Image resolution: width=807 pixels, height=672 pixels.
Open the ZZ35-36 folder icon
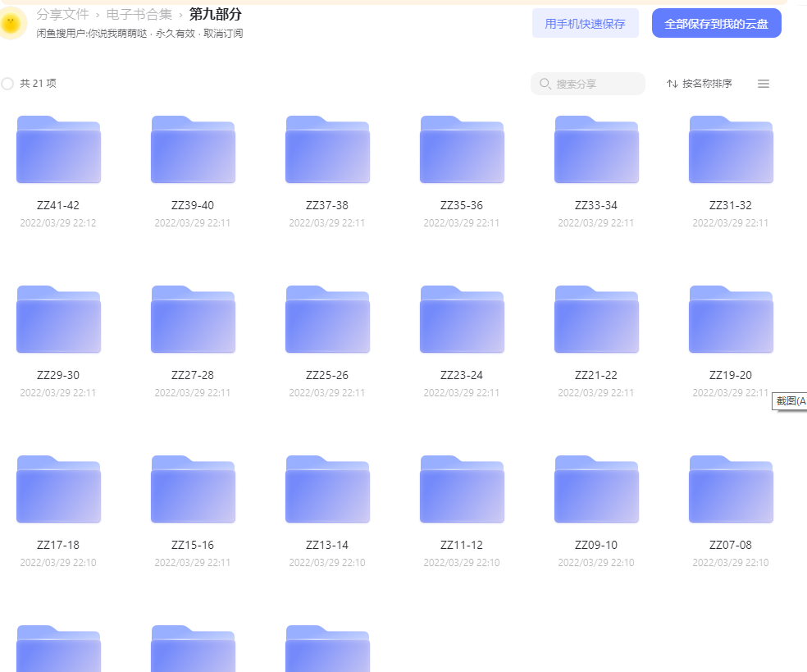[463, 149]
